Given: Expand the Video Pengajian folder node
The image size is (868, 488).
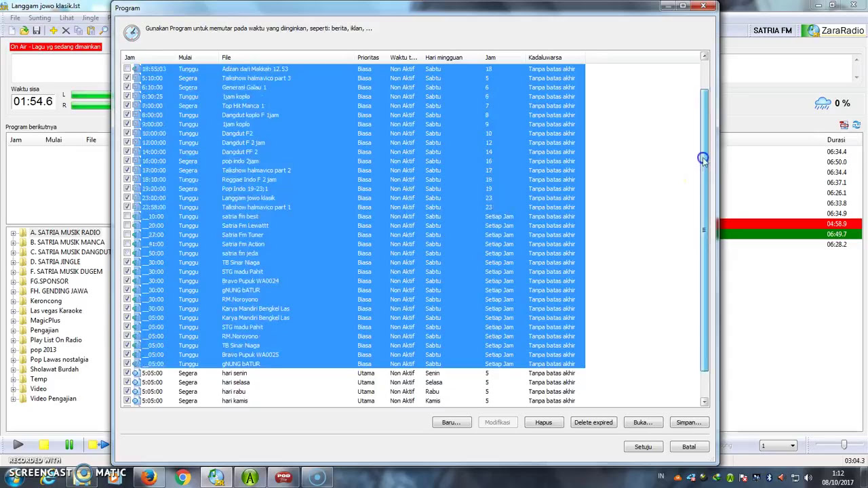Looking at the screenshot, I should [x=14, y=399].
